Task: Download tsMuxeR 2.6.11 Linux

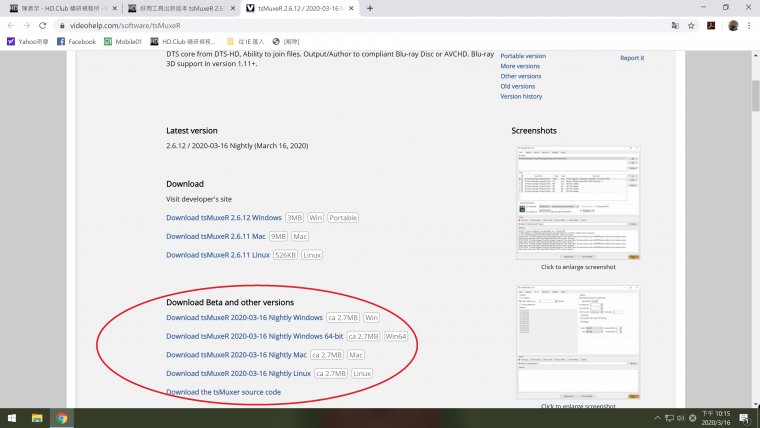Action: point(218,255)
